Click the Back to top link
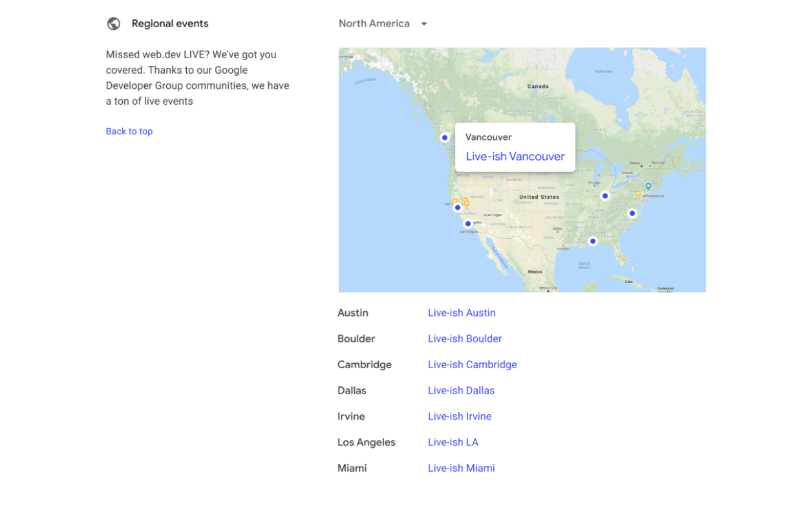This screenshot has width=812, height=508. tap(129, 131)
